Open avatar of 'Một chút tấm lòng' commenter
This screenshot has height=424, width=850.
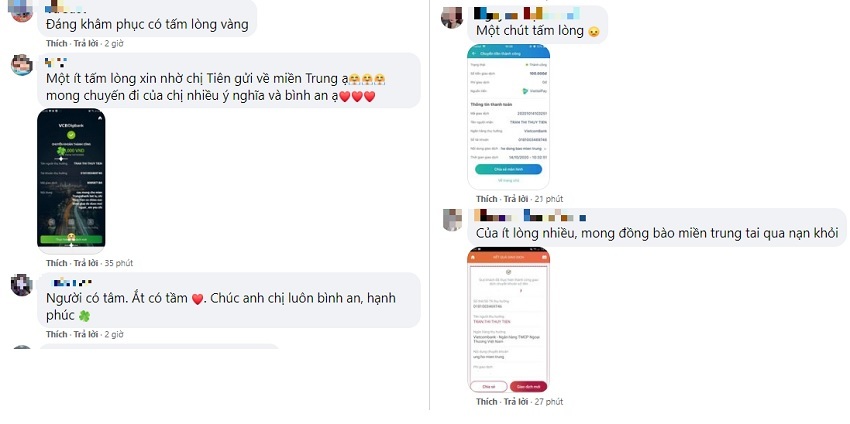452,18
